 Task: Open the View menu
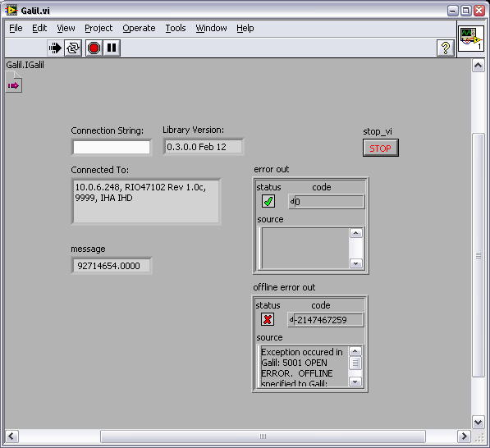click(x=66, y=28)
